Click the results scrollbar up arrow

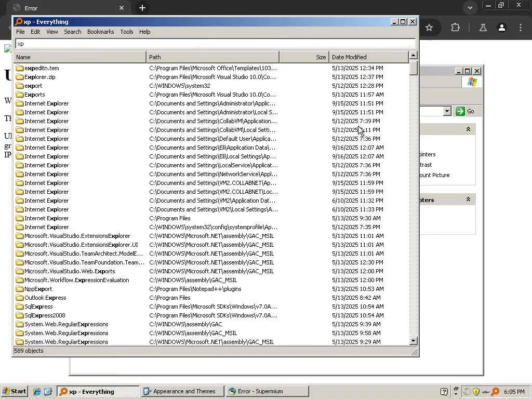[413, 55]
